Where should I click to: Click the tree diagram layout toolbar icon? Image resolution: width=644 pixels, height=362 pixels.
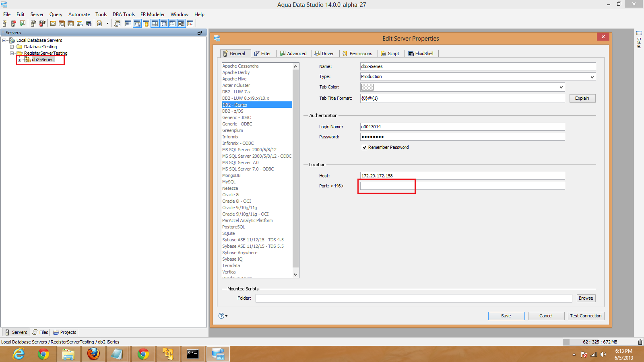[x=181, y=23]
